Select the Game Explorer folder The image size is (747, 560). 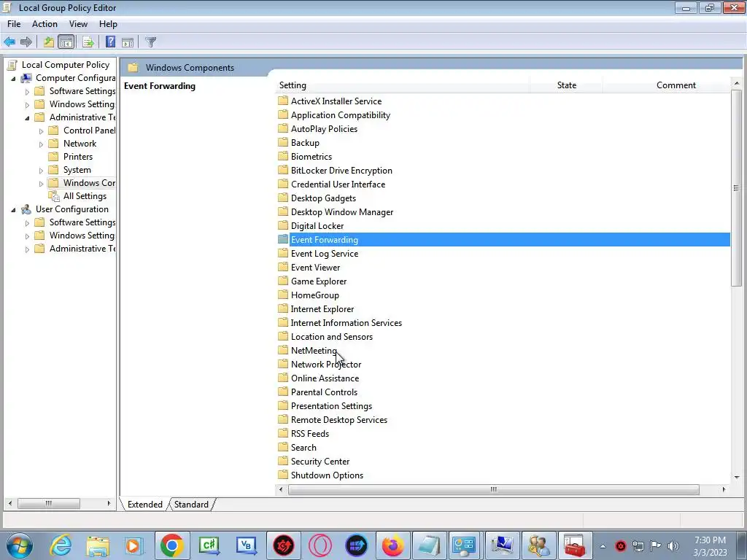coord(319,281)
